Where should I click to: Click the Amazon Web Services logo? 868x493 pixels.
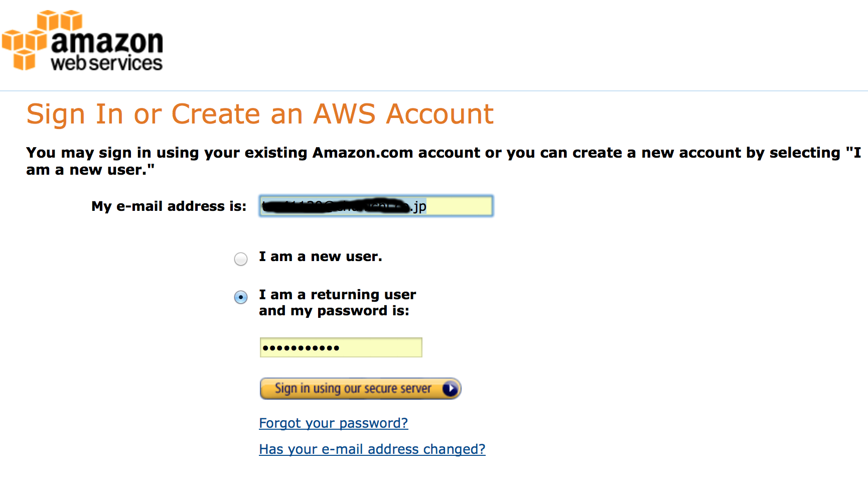tap(83, 41)
